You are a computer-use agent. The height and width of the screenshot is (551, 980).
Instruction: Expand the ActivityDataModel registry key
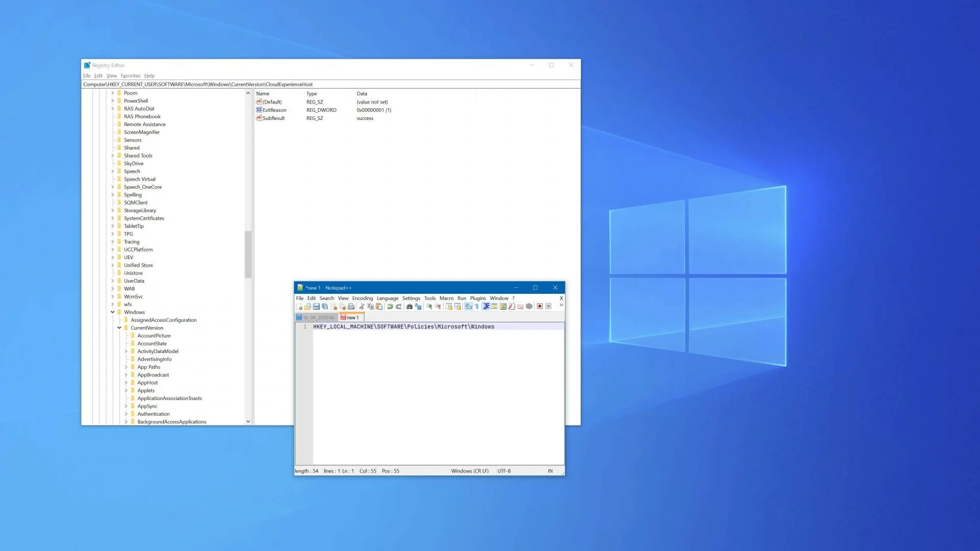(126, 352)
